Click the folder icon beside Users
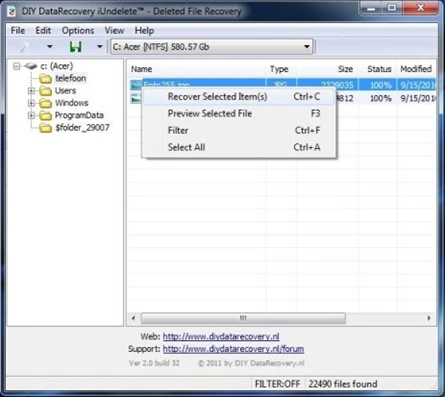The height and width of the screenshot is (397, 445). coord(46,91)
